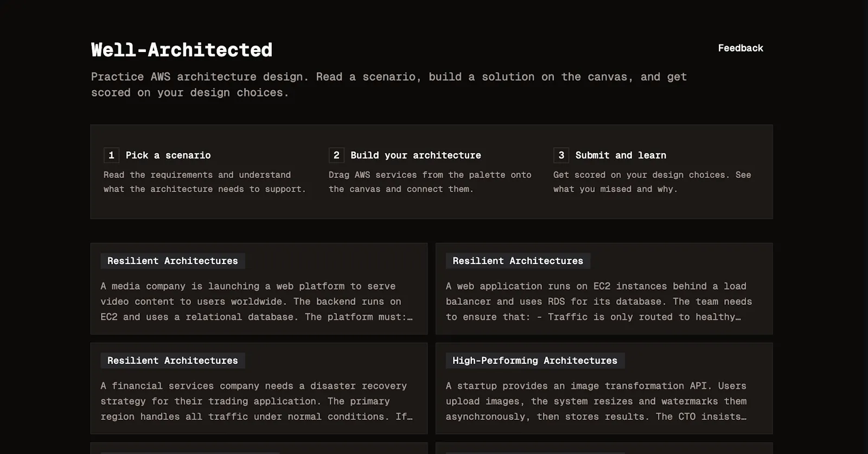Click the 'Practice AWS architecture design' intro paragraph
The image size is (868, 454).
pos(389,85)
